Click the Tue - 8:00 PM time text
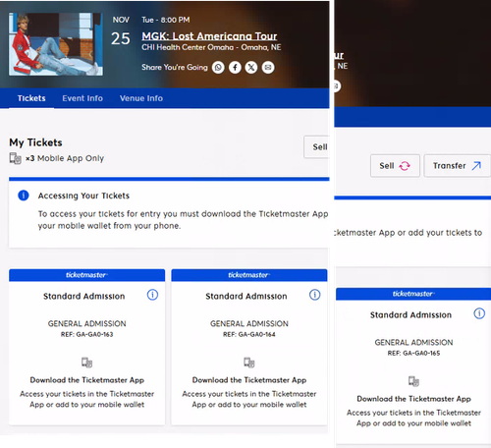Viewport: 491px width, 448px height. point(166,20)
